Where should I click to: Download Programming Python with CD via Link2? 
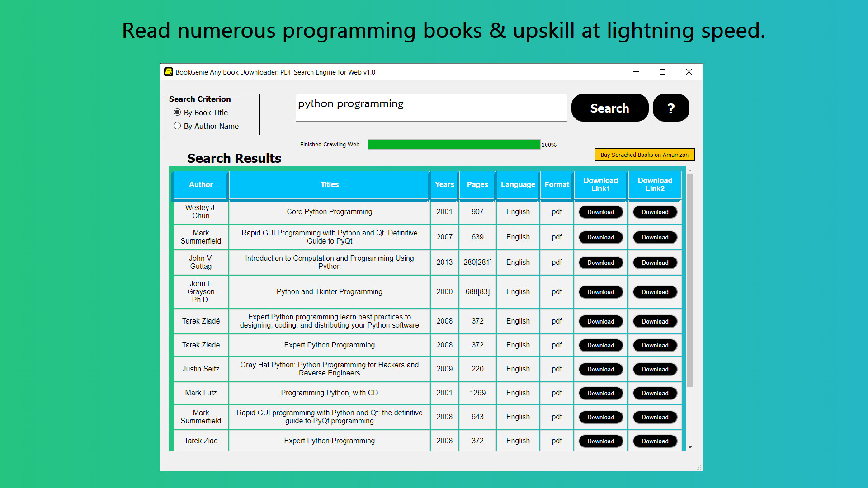pyautogui.click(x=655, y=393)
